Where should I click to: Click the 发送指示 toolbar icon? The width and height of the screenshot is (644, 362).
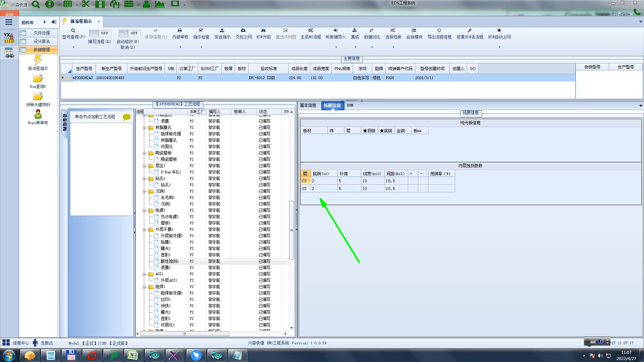click(x=222, y=31)
